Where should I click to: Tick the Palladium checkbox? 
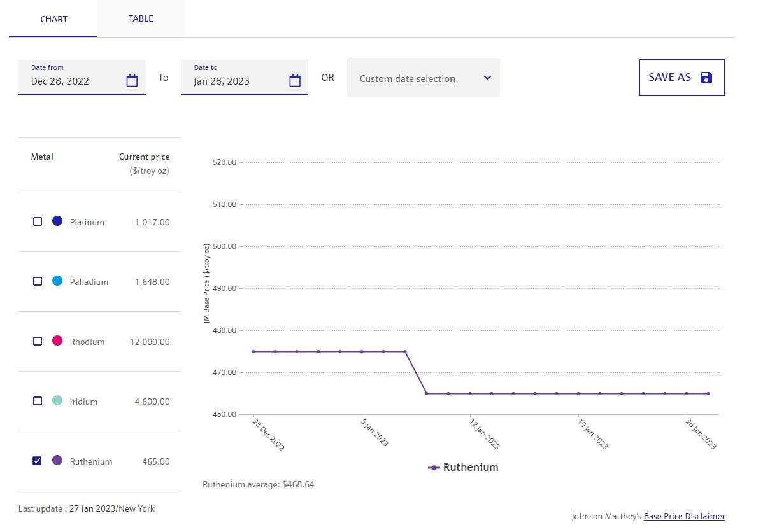38,281
